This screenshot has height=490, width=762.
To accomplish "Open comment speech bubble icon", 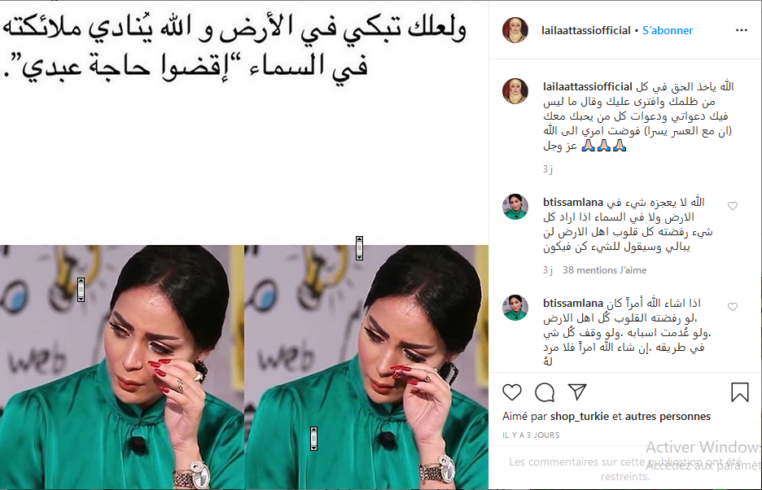I will (545, 392).
